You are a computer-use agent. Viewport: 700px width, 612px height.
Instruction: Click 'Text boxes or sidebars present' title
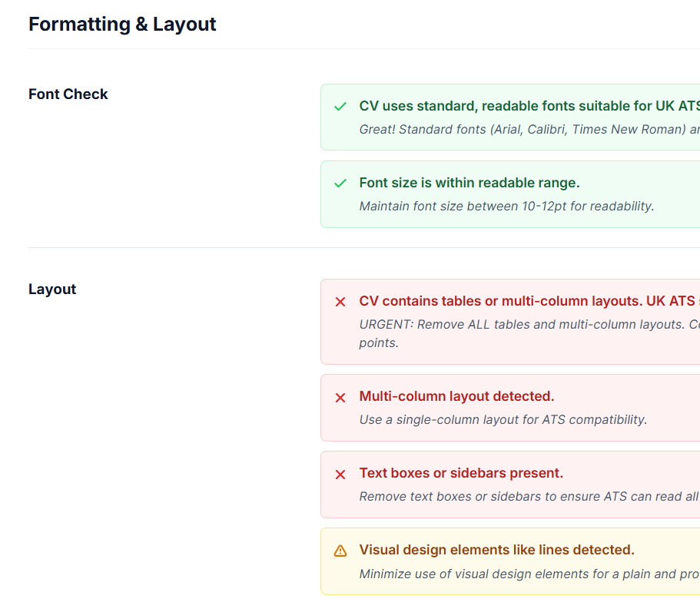(x=461, y=473)
